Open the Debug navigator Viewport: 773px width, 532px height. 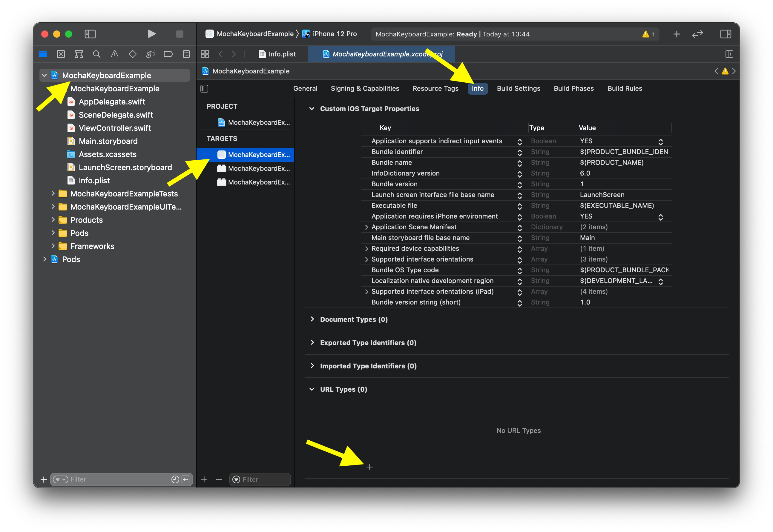tap(151, 54)
